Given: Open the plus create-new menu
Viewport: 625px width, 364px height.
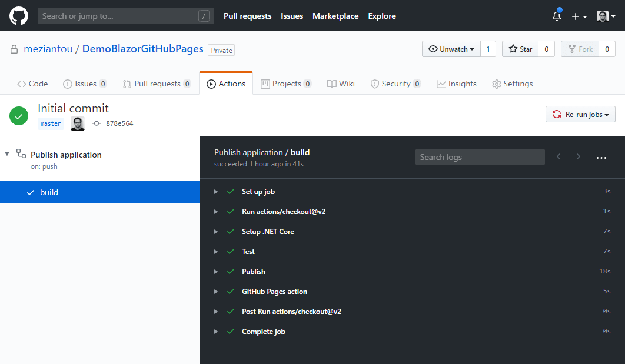Looking at the screenshot, I should coord(579,16).
